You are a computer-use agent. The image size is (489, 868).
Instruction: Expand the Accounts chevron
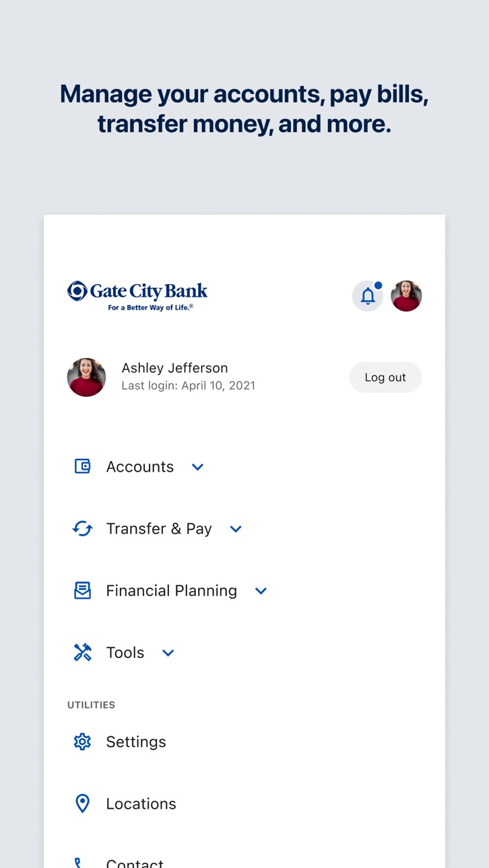pyautogui.click(x=197, y=467)
